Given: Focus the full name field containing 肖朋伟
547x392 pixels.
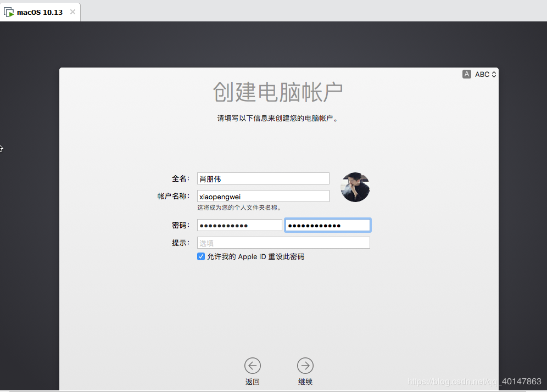Looking at the screenshot, I should click(263, 178).
